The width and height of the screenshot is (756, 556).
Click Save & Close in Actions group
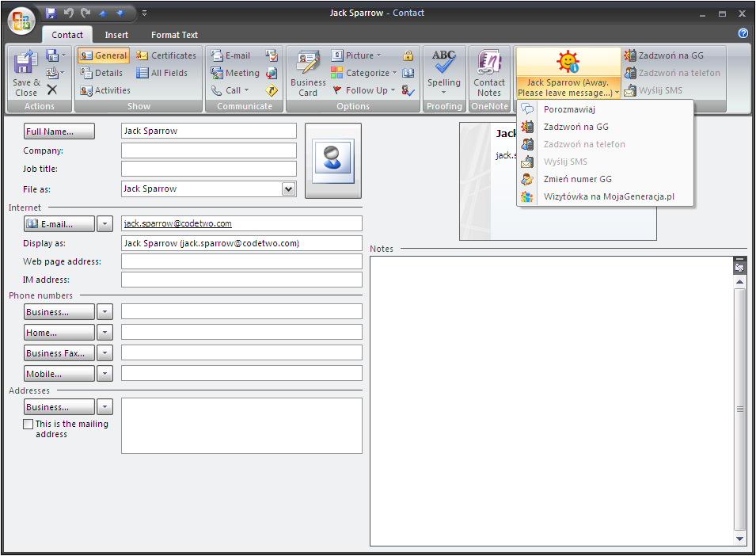(26, 74)
